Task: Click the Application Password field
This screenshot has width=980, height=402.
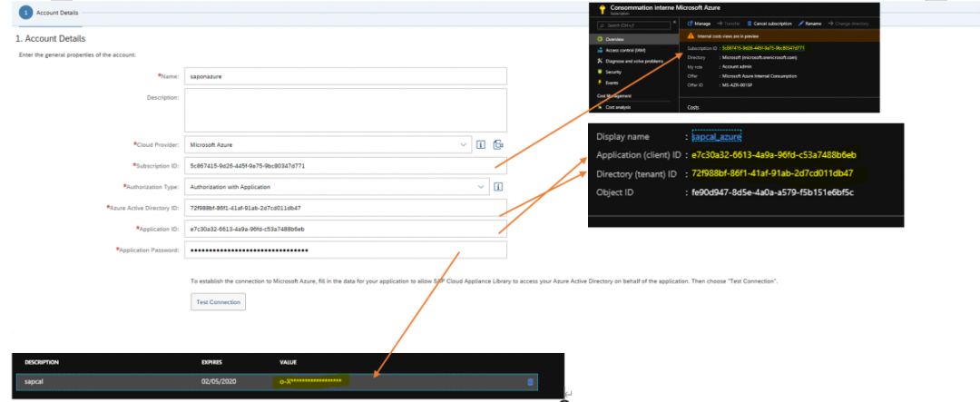Action: click(x=346, y=250)
